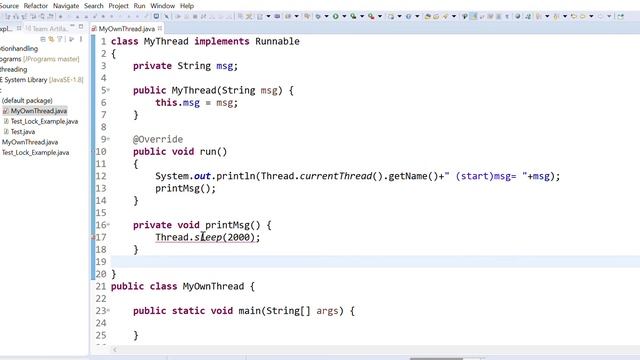
Task: Click the editor horizontal scrollbar left arrow
Action: [x=115, y=350]
